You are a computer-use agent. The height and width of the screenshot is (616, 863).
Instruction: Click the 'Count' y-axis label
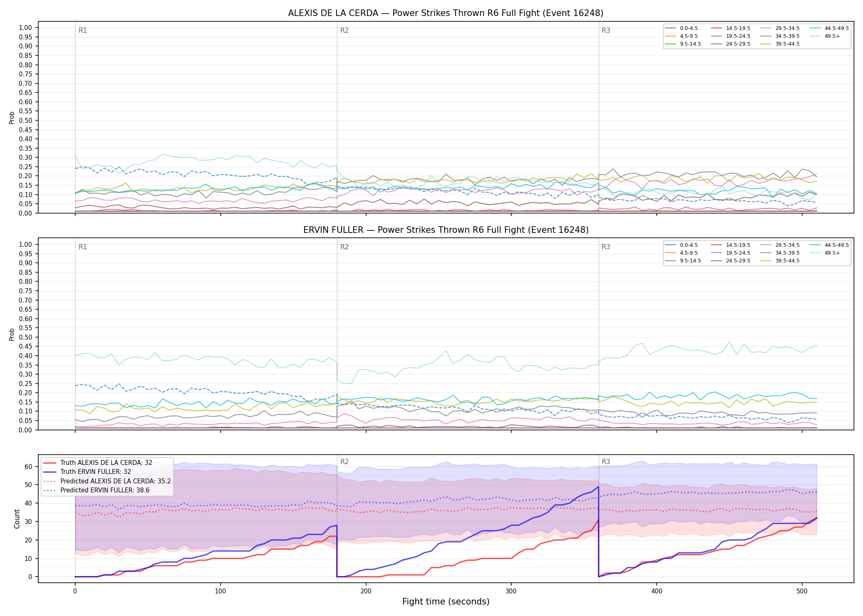(17, 519)
